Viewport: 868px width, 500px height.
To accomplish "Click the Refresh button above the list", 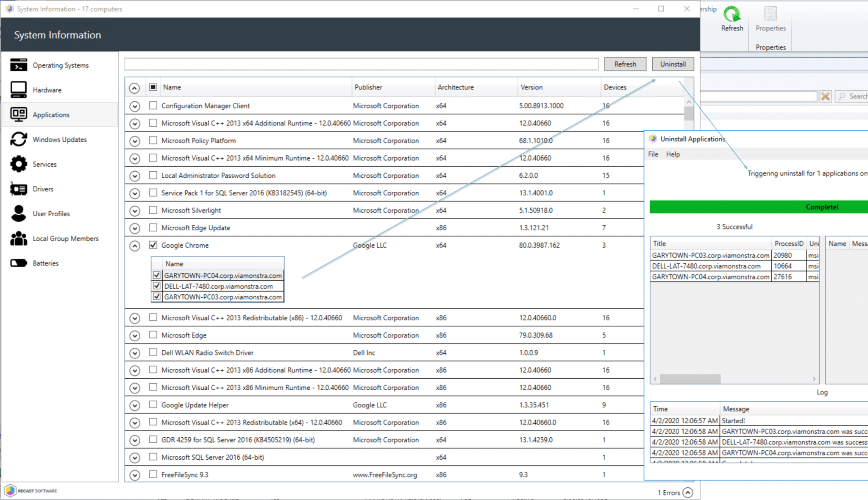I will coord(625,64).
